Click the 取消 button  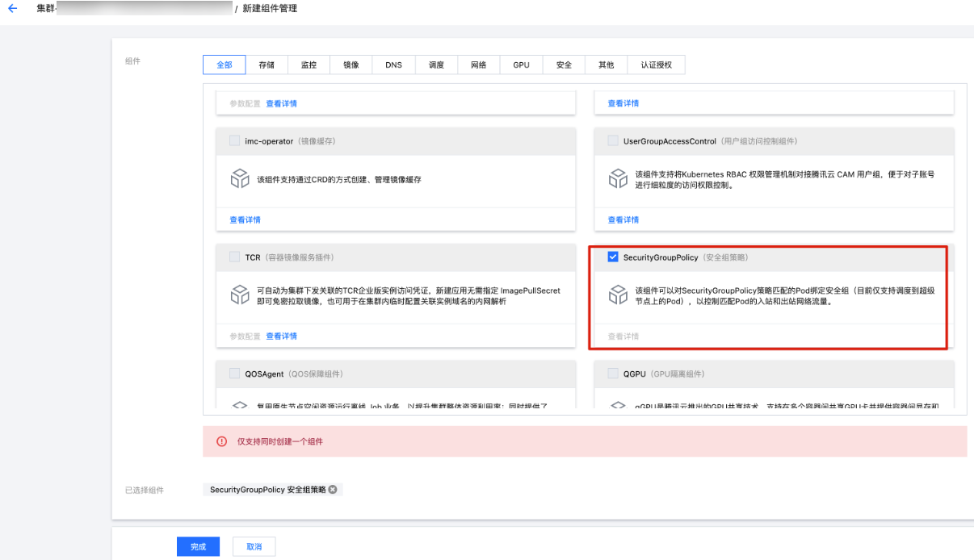click(254, 547)
